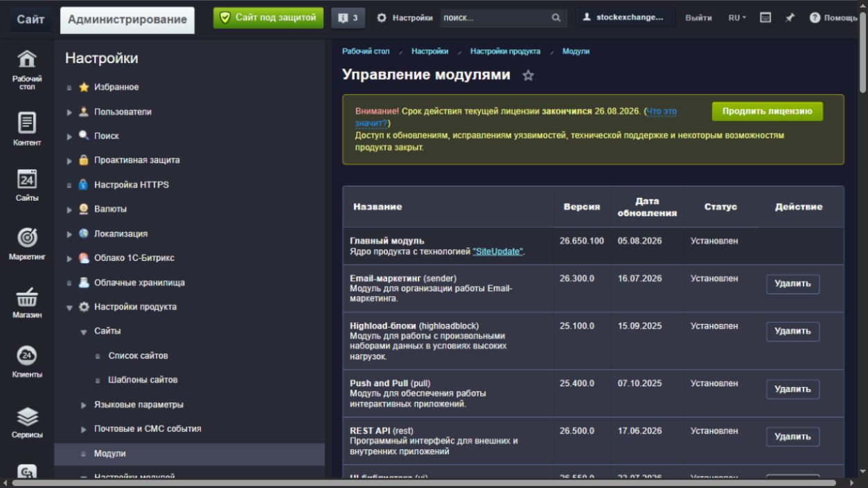This screenshot has height=488, width=868.
Task: Delete the Highload-блоки module
Action: coord(792,332)
